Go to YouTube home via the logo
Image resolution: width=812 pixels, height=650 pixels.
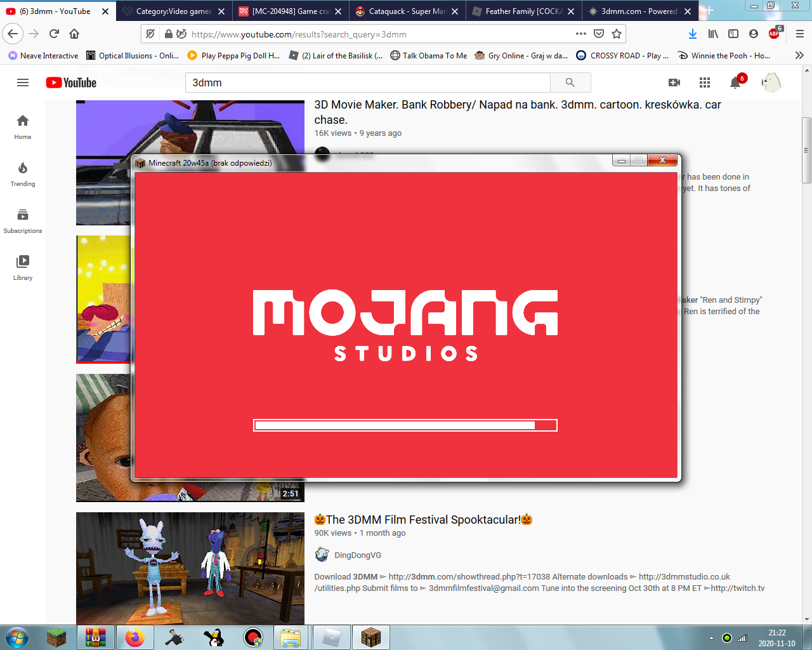(x=71, y=83)
